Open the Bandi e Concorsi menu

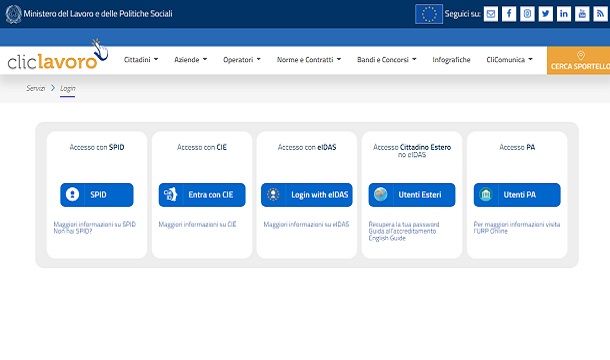click(x=387, y=60)
